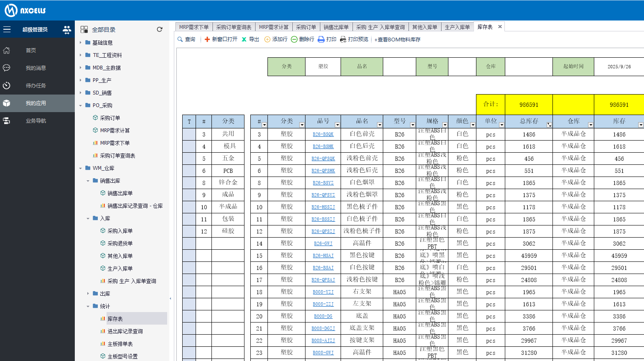Print the inventory via the 打印 printer icon
644x361 pixels.
(327, 40)
